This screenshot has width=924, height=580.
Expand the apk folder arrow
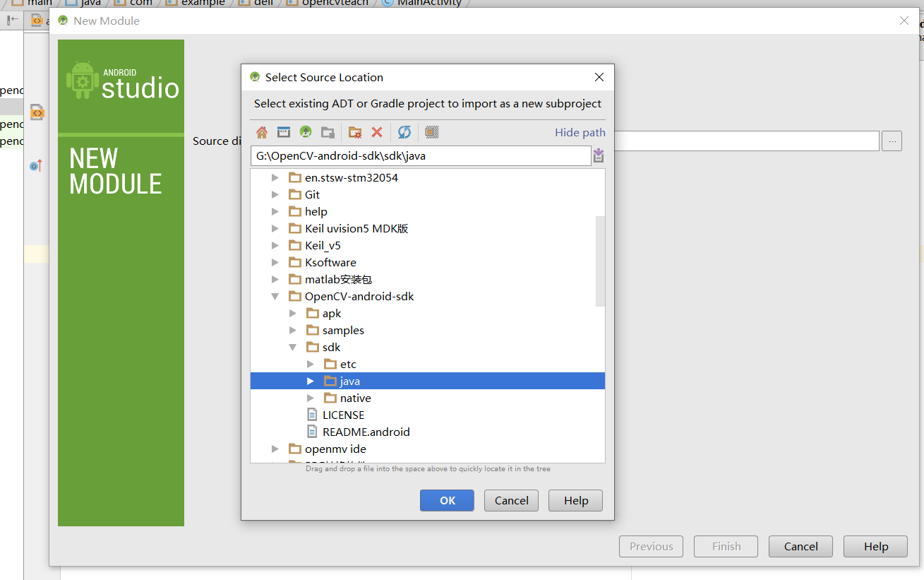pos(293,313)
